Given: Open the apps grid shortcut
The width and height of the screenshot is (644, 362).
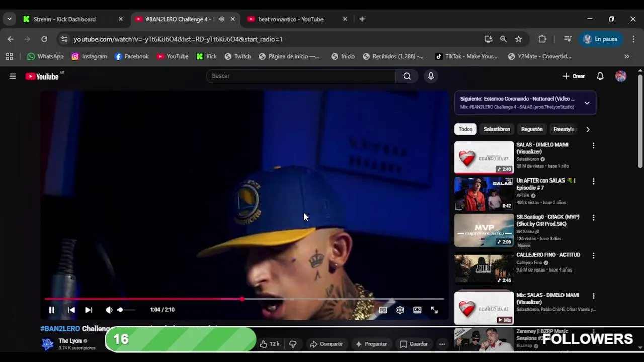Looking at the screenshot, I should pyautogui.click(x=10, y=56).
